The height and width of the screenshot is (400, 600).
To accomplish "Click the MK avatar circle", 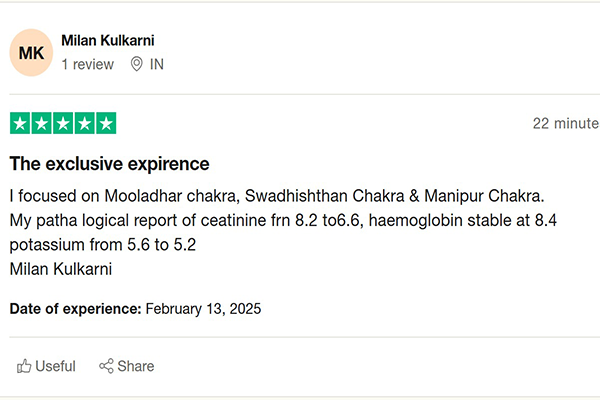I will click(x=31, y=53).
